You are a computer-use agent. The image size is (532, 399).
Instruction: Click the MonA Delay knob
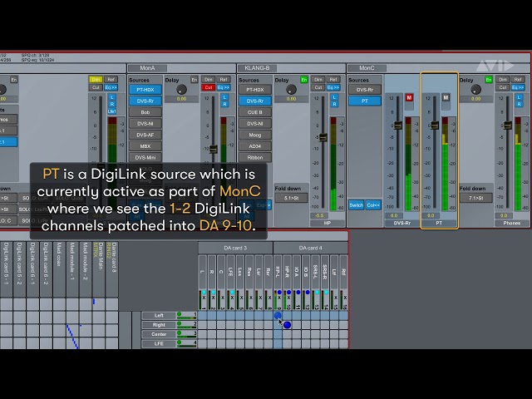click(181, 90)
